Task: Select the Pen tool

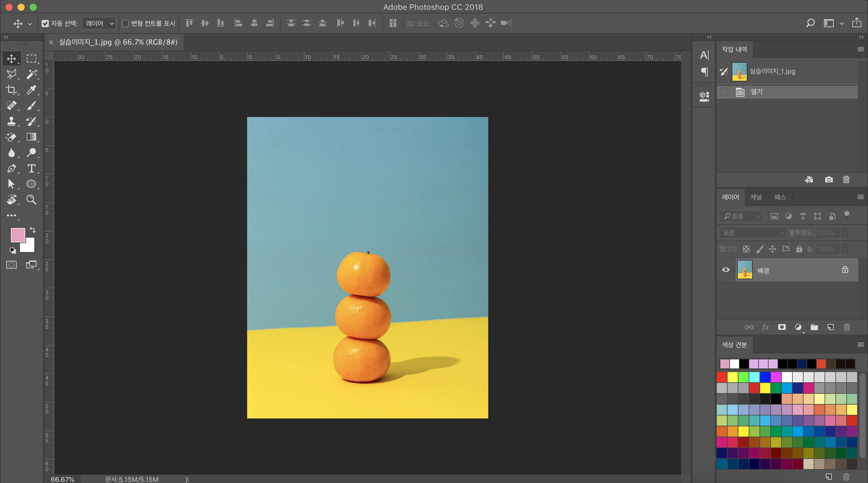Action: (11, 168)
